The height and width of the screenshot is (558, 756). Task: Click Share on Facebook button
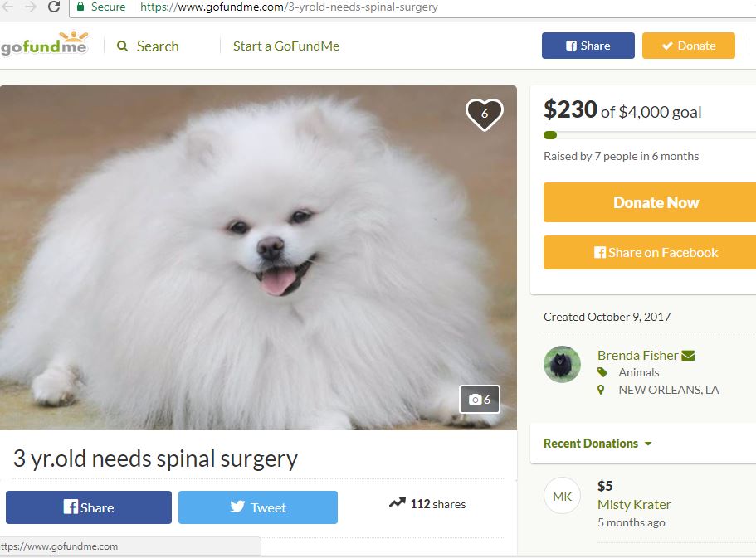pyautogui.click(x=650, y=253)
